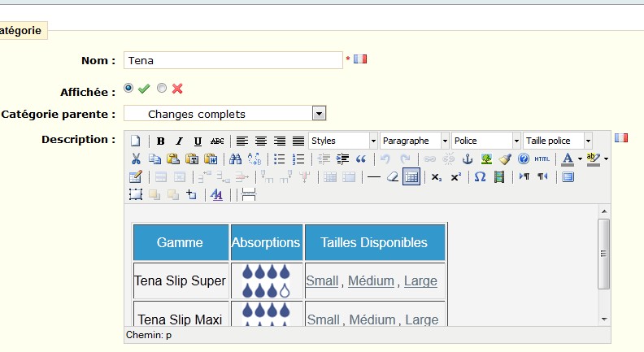Clean up messy code with the broom icon

(x=505, y=159)
